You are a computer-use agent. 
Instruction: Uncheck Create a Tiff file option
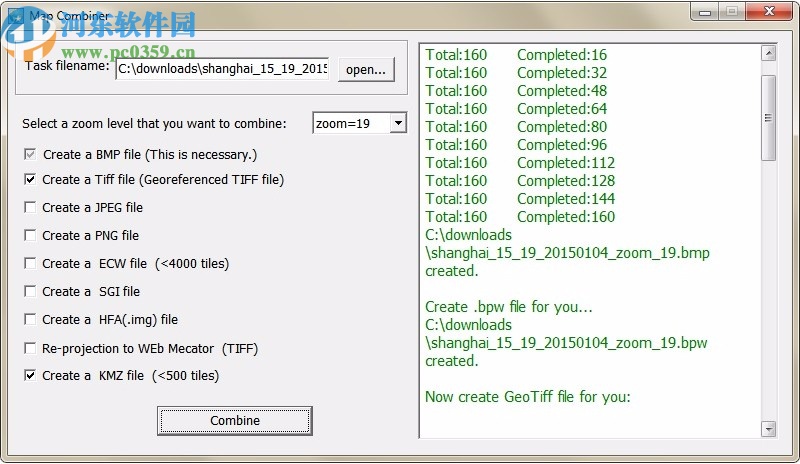tap(30, 179)
